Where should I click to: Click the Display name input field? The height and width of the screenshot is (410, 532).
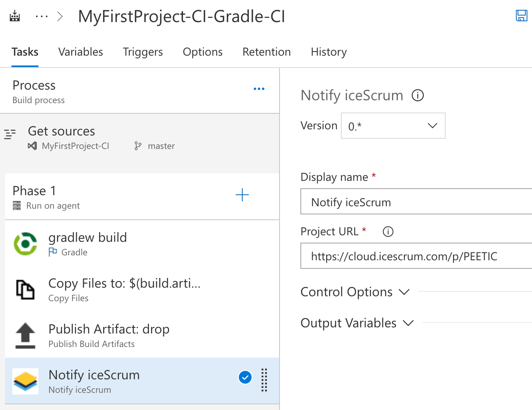(x=416, y=201)
